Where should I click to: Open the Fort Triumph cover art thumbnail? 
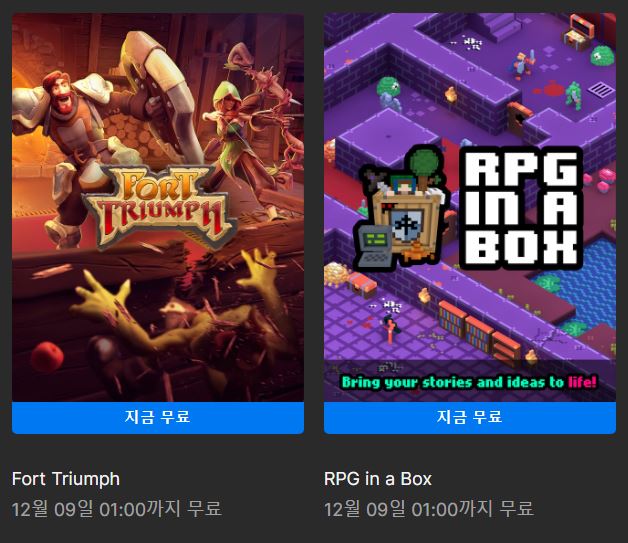click(158, 207)
